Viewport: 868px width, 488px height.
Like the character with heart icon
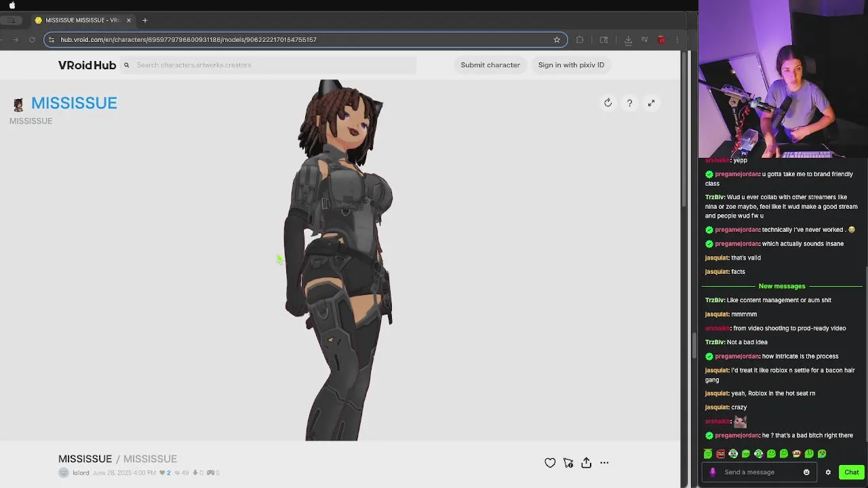tap(550, 463)
